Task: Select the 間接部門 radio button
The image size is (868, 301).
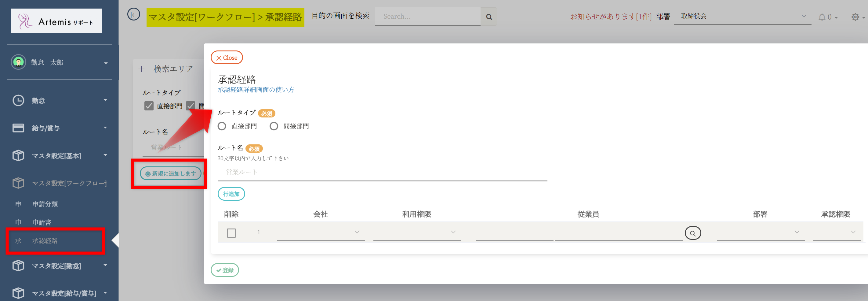Action: coord(274,126)
